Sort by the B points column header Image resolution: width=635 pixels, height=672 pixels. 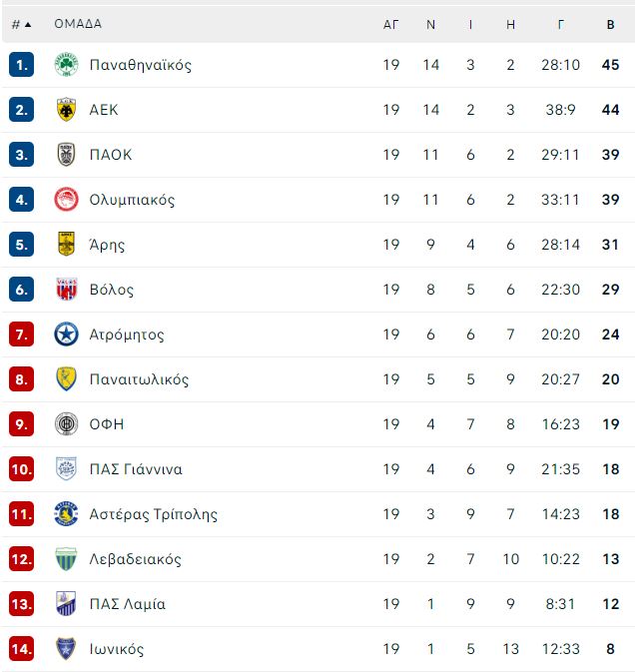pos(610,25)
